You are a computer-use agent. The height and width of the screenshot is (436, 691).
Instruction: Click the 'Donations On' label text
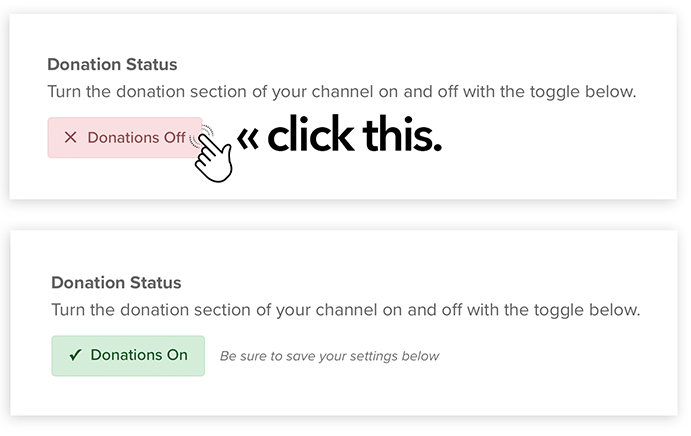[139, 355]
